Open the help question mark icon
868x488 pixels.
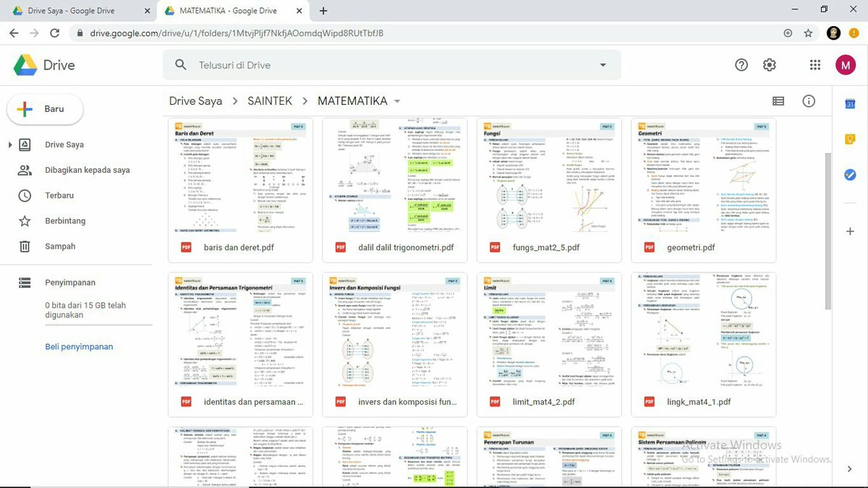point(741,65)
